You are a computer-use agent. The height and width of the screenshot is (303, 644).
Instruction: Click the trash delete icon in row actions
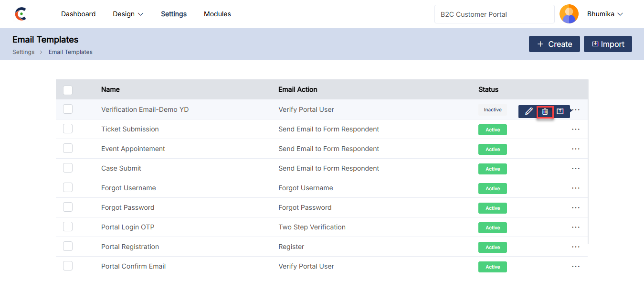point(545,111)
